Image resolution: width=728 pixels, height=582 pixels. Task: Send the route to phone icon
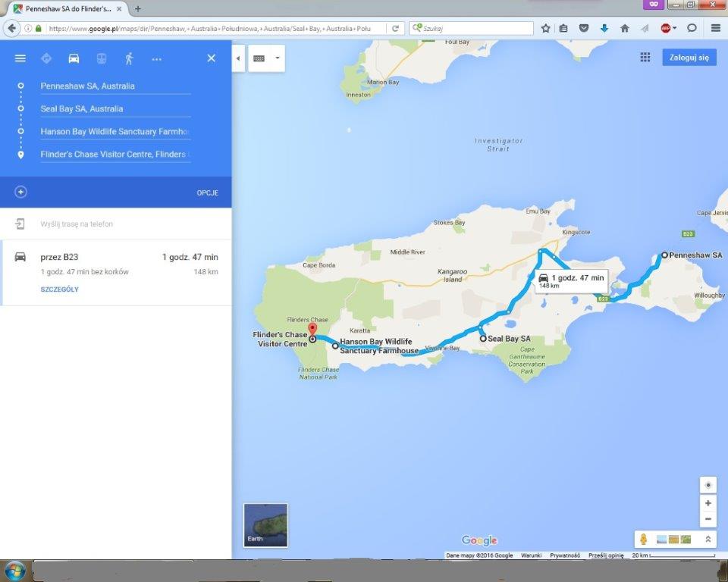20,224
